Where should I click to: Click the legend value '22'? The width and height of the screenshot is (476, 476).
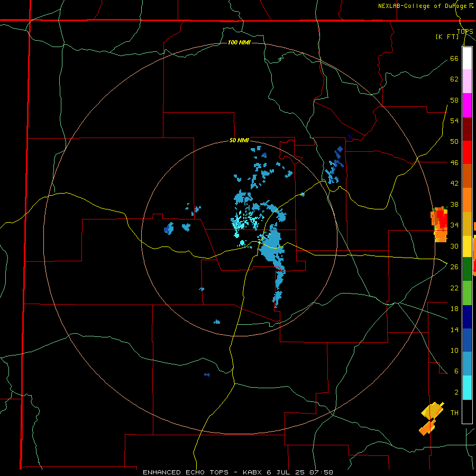[454, 288]
